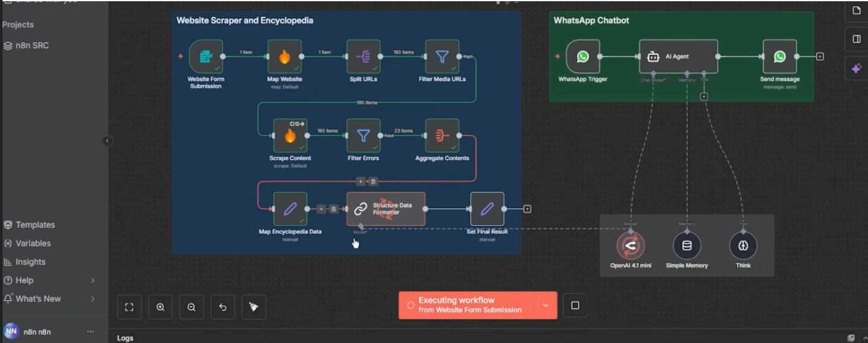Open the Set Final Result node
The height and width of the screenshot is (343, 868).
(x=487, y=209)
